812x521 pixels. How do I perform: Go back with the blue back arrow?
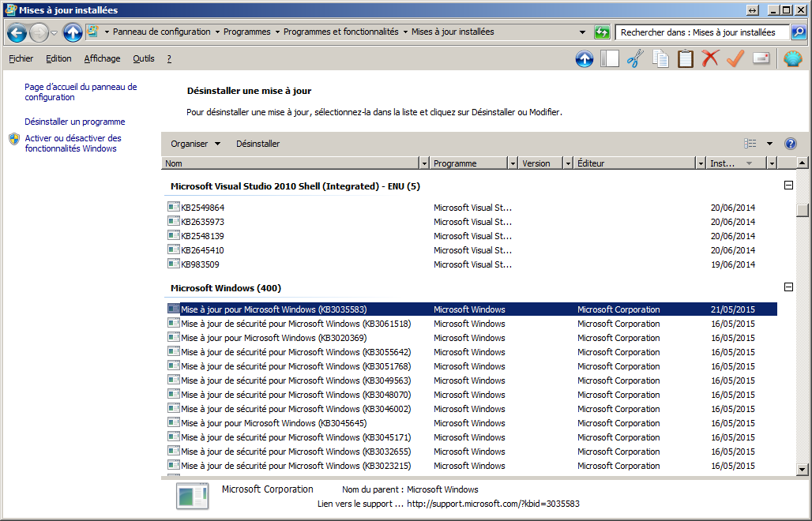(x=17, y=32)
